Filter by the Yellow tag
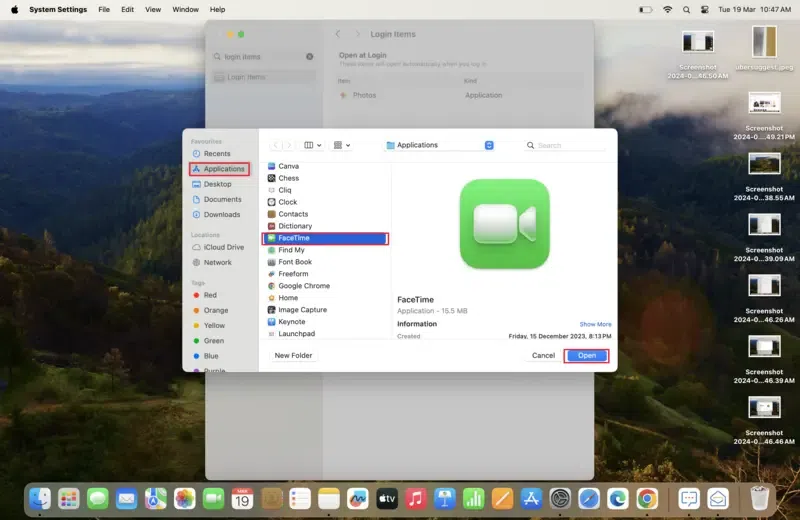 (209, 326)
